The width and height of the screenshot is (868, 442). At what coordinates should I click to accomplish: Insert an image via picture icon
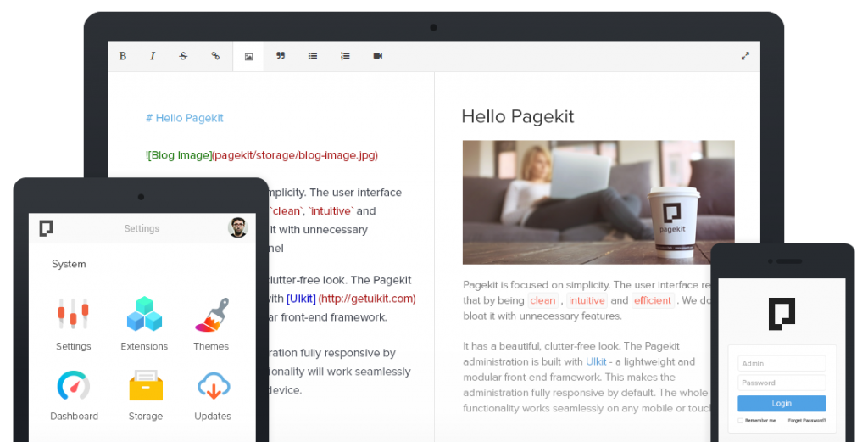(x=248, y=57)
